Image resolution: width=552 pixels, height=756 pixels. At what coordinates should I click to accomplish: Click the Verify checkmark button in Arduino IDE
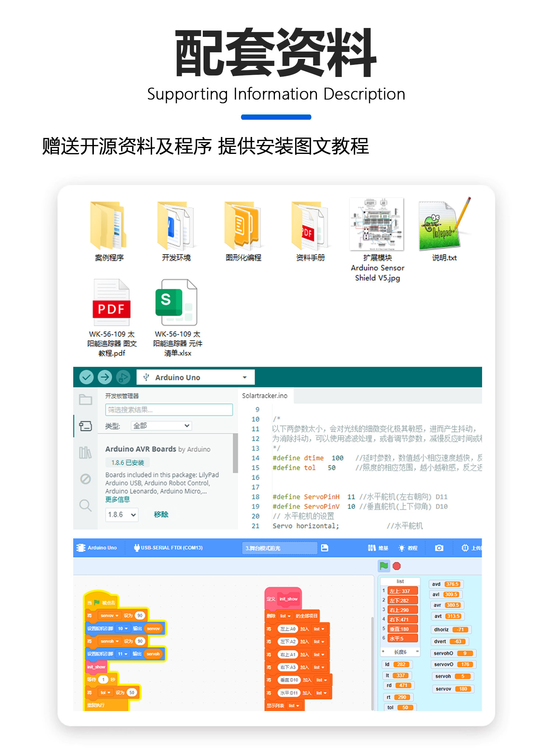(86, 377)
